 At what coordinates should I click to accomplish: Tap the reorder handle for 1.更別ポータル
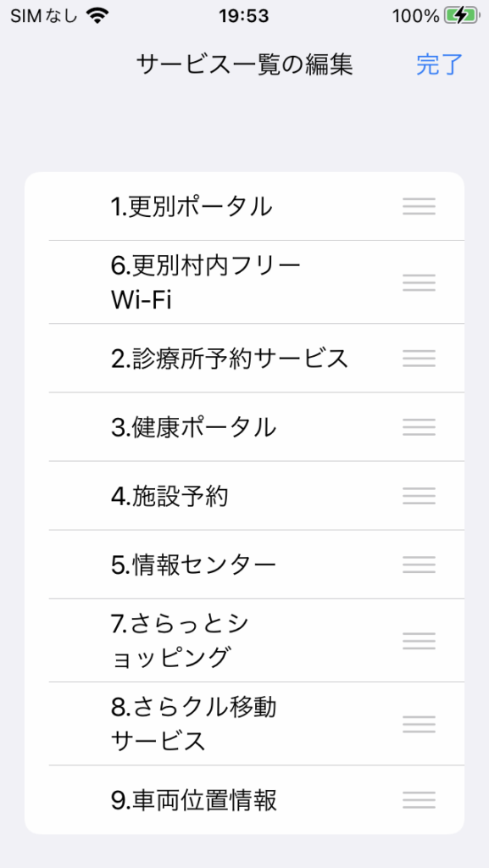point(419,207)
